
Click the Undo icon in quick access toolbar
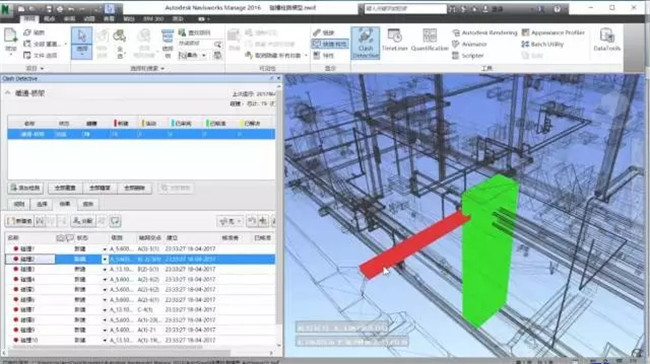point(71,8)
